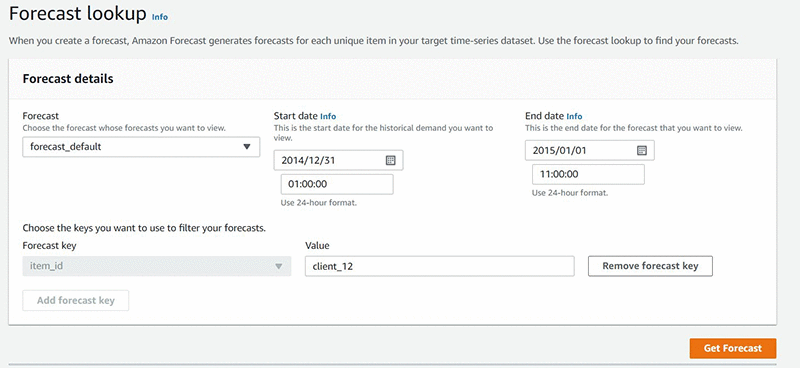This screenshot has height=368, width=800.
Task: Expand the forecast_default Forecast dropdown
Action: tap(141, 147)
